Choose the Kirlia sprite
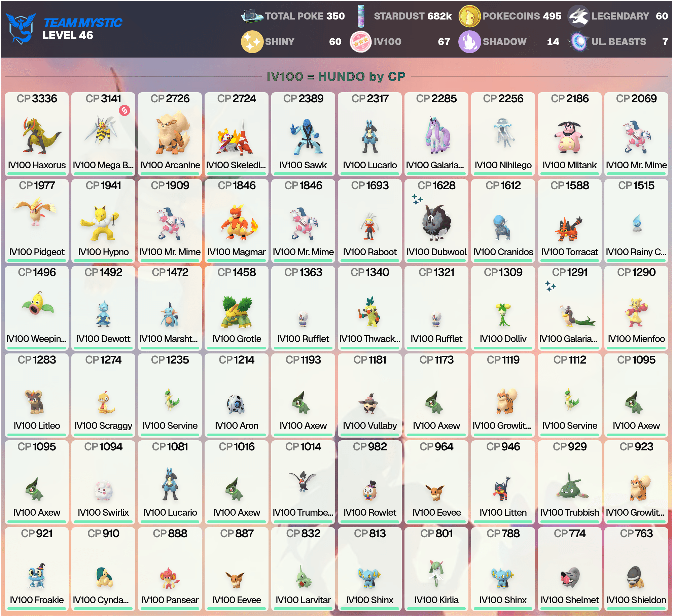The width and height of the screenshot is (673, 616). [436, 574]
